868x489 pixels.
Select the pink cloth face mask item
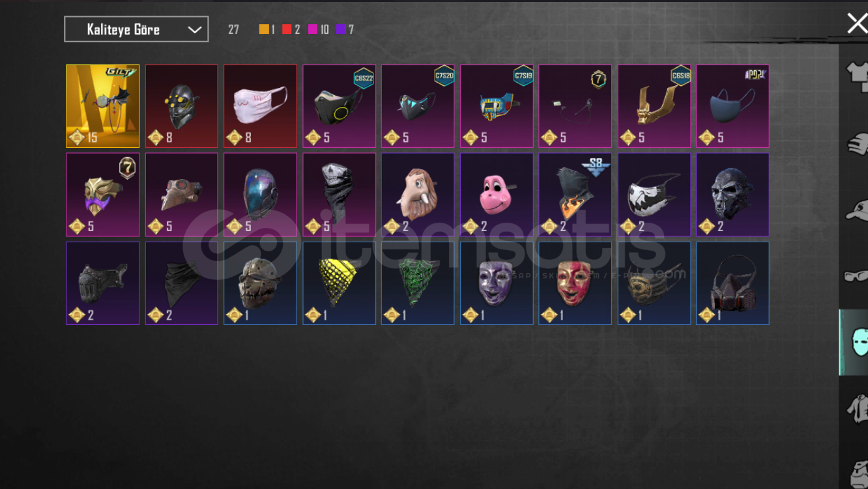[260, 106]
